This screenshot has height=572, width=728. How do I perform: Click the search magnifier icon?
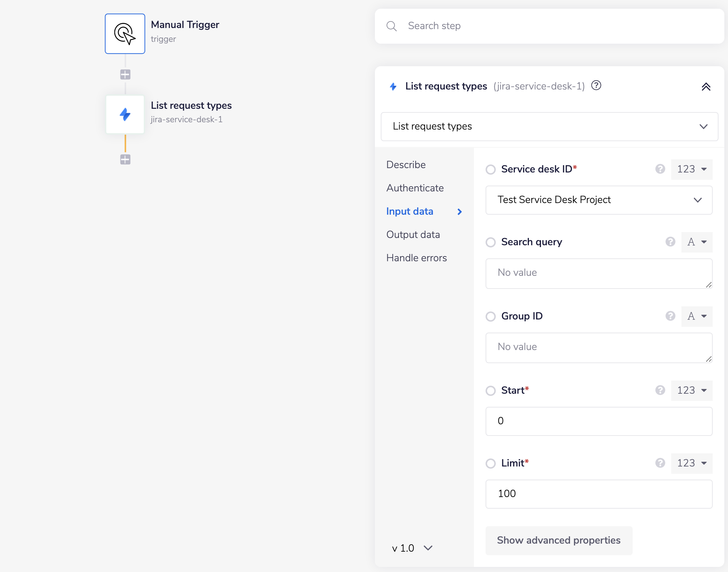coord(392,26)
